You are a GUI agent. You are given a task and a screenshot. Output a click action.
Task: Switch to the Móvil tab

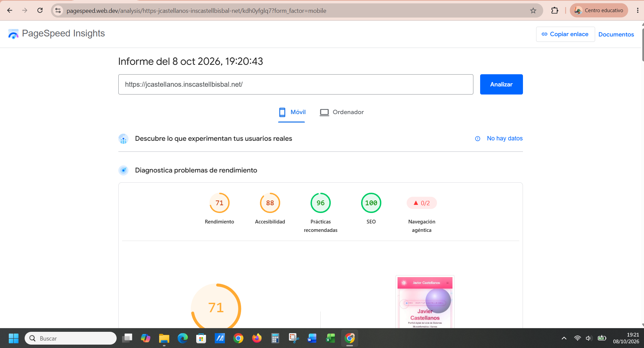click(x=292, y=112)
